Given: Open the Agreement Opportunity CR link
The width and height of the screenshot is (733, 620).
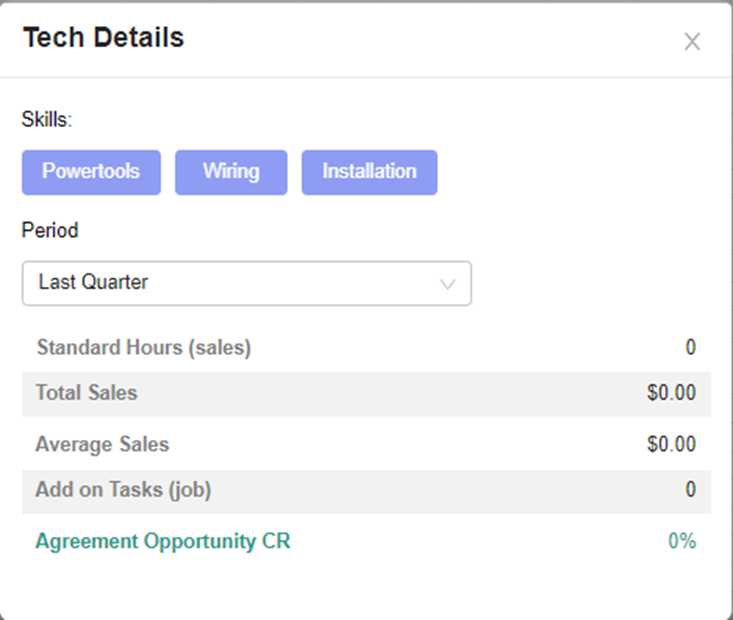Looking at the screenshot, I should pyautogui.click(x=163, y=542).
